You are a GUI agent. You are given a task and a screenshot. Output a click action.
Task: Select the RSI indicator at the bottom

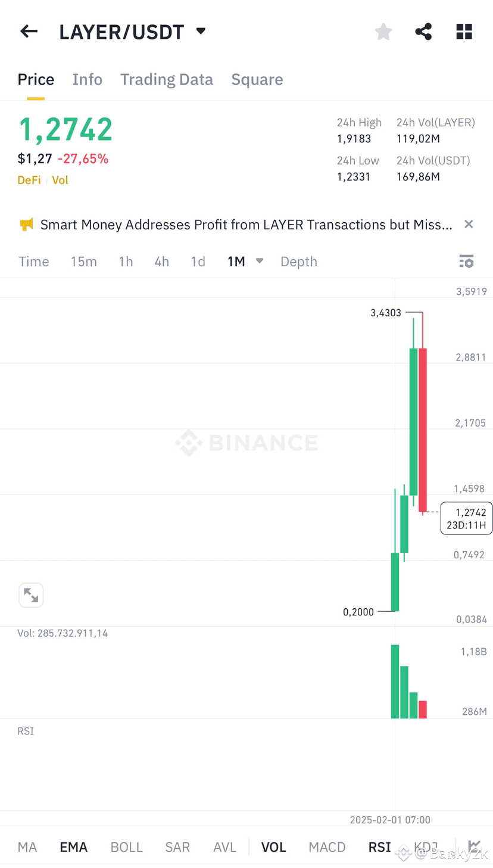[379, 846]
